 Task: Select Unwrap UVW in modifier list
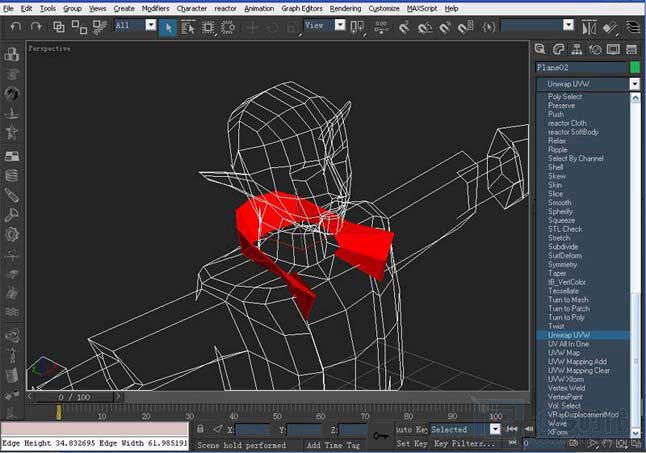583,335
